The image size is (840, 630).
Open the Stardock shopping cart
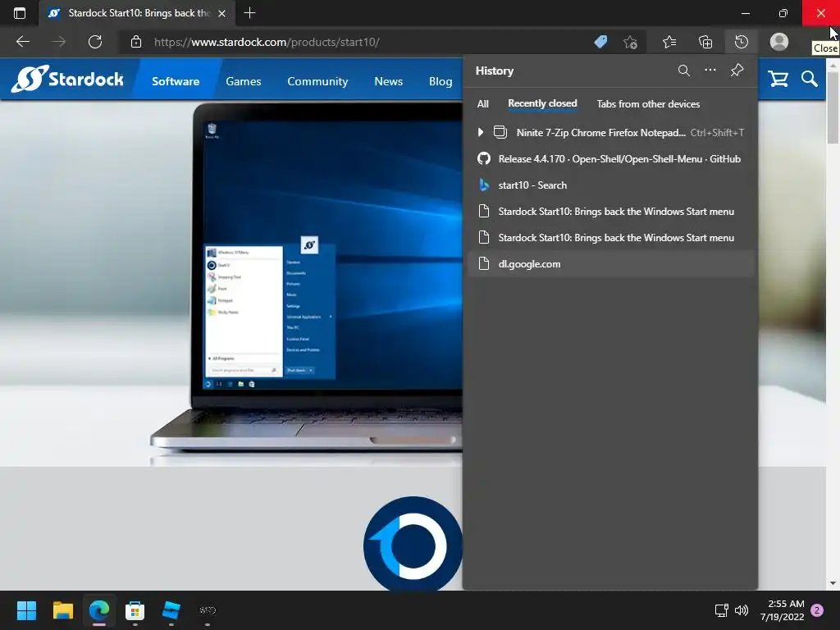pyautogui.click(x=778, y=79)
